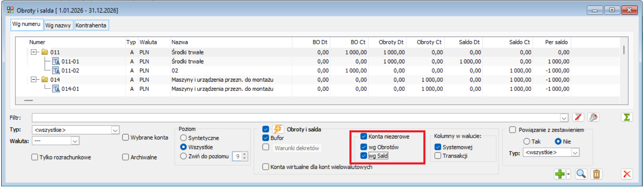644x188 pixels.
Task: Enable the Tylko rozrachunkowe checkbox
Action: [x=35, y=157]
